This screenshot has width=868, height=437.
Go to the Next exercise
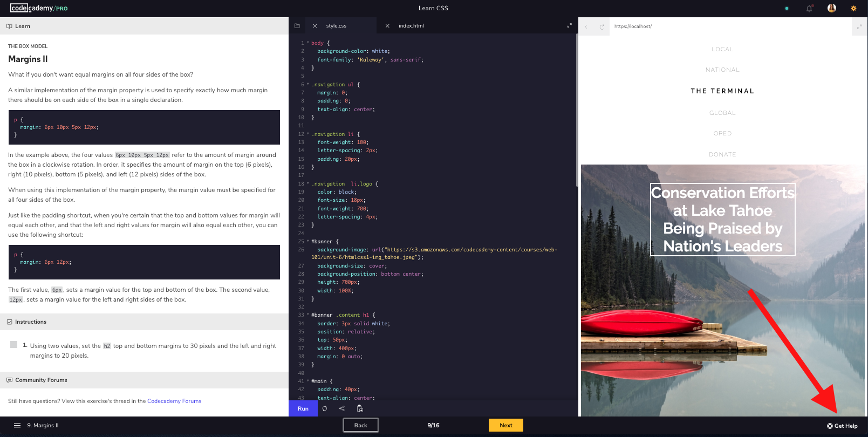click(x=505, y=425)
